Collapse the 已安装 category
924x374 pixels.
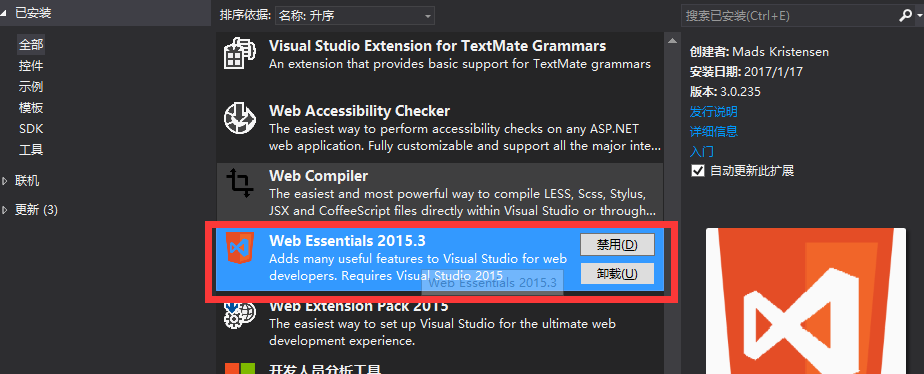(x=4, y=14)
